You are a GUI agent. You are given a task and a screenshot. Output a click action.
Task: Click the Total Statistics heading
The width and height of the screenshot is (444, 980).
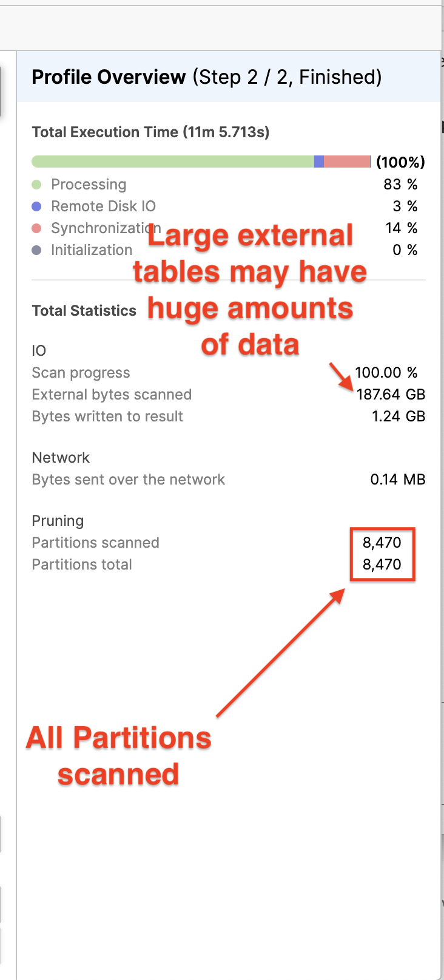(x=84, y=311)
